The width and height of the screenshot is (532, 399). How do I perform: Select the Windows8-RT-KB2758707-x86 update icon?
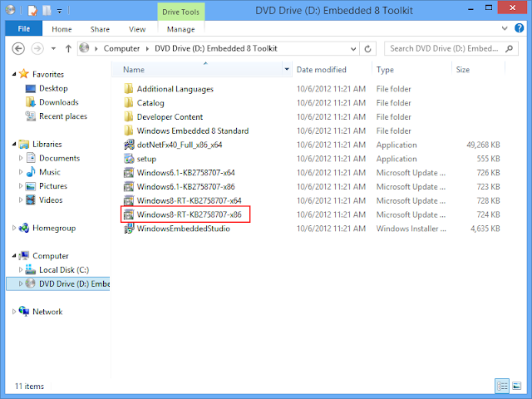(x=129, y=214)
